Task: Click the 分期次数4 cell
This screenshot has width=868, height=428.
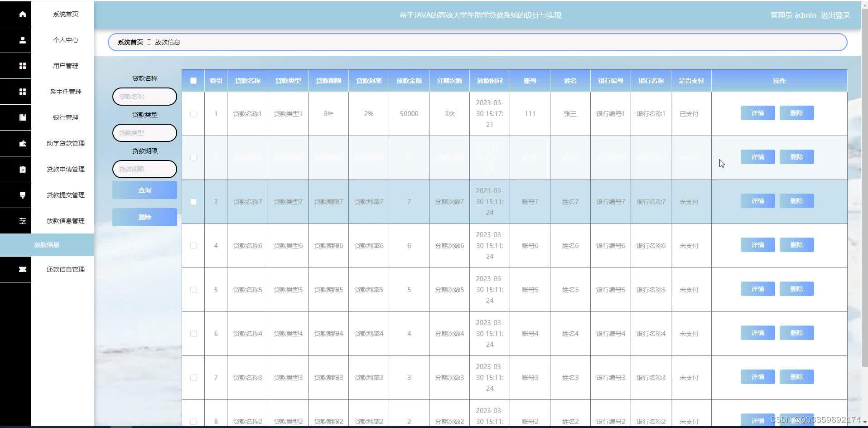Action: click(449, 334)
